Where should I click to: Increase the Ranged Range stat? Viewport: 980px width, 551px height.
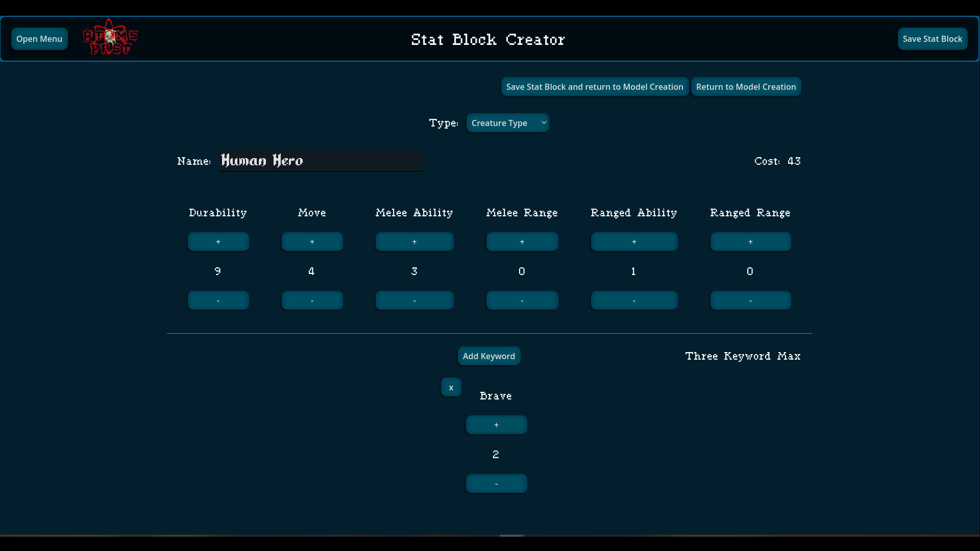[750, 241]
